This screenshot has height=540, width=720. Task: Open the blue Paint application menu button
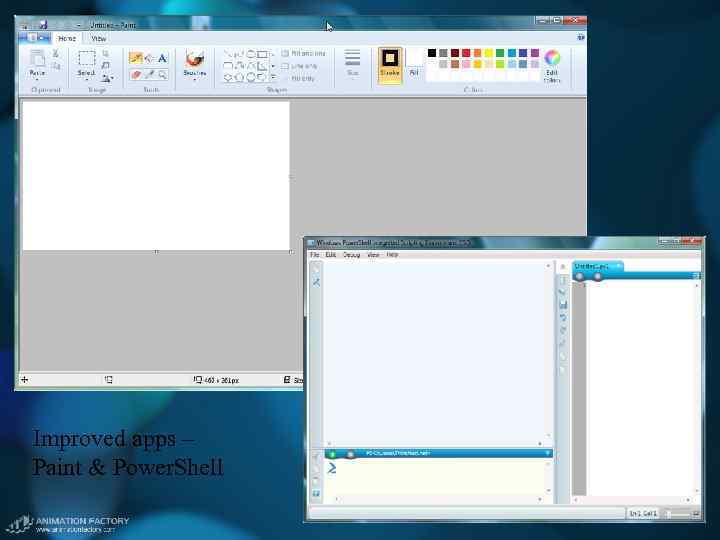tap(35, 38)
